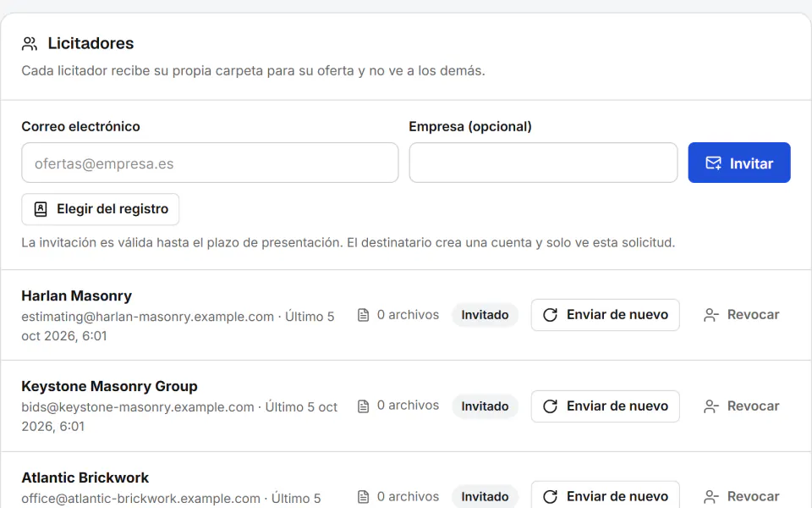Image resolution: width=812 pixels, height=508 pixels.
Task: Click the remove-user icon for Atlantic Brickwork
Action: pos(711,497)
